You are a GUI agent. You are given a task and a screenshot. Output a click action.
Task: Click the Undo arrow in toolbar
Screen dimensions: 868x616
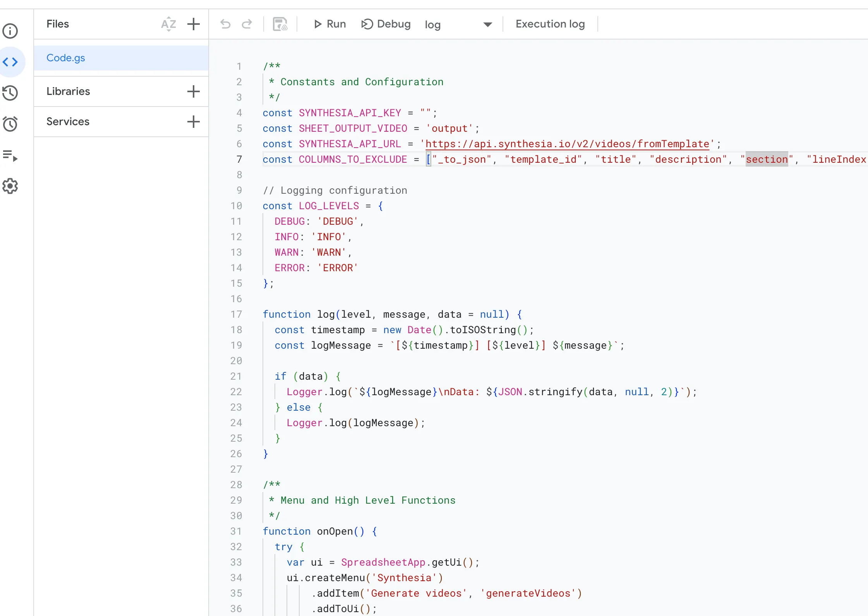(225, 24)
